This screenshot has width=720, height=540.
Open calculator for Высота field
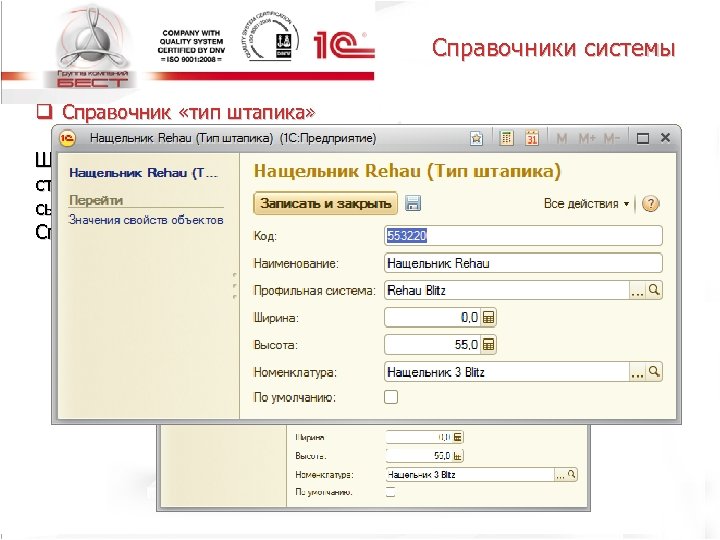coord(489,344)
